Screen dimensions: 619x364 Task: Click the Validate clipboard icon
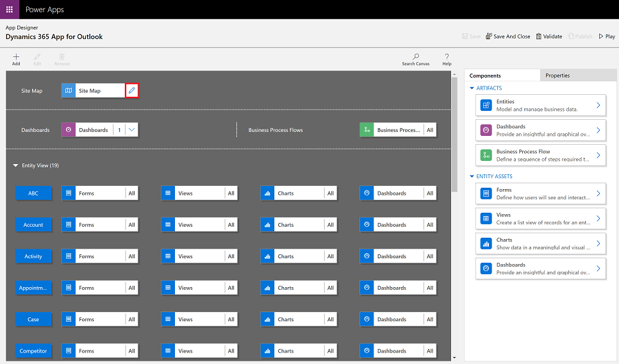coord(538,37)
